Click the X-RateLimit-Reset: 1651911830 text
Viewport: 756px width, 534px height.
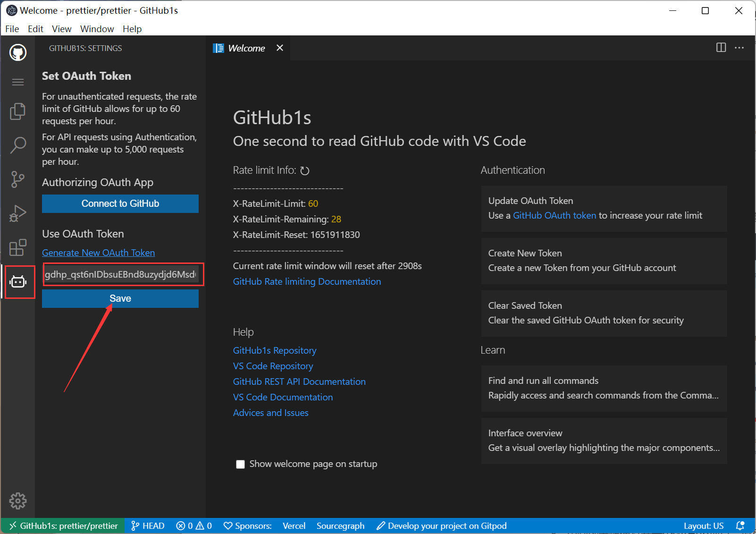(x=296, y=235)
